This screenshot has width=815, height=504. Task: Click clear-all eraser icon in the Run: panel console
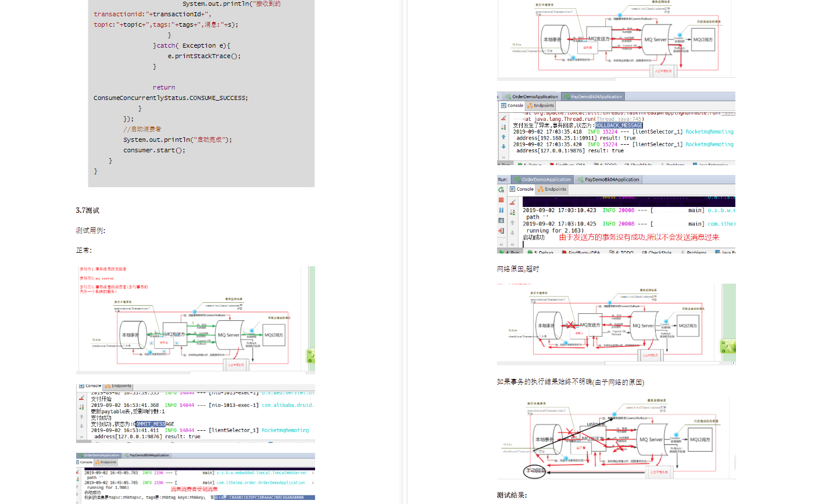click(x=512, y=202)
